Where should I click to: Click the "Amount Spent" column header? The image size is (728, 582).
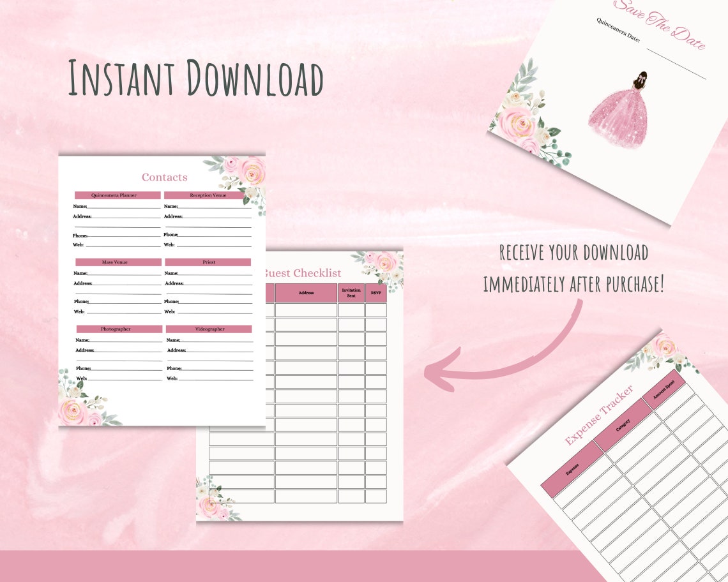coord(664,389)
